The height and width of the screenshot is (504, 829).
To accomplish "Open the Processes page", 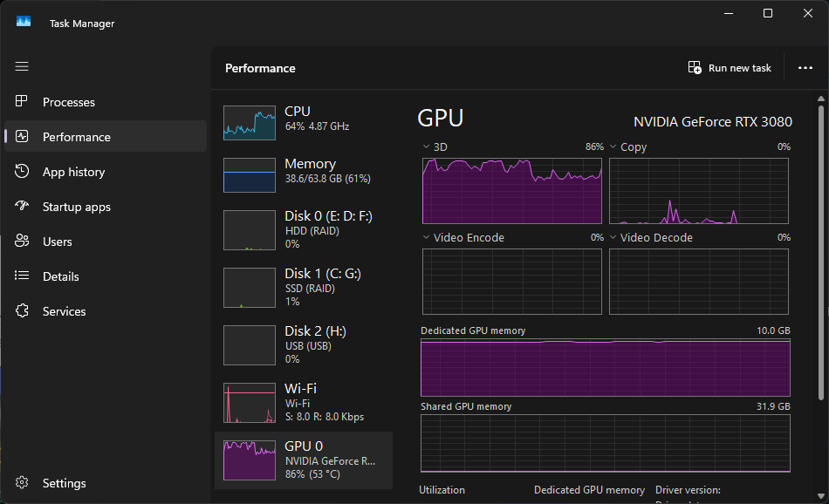I will point(106,102).
